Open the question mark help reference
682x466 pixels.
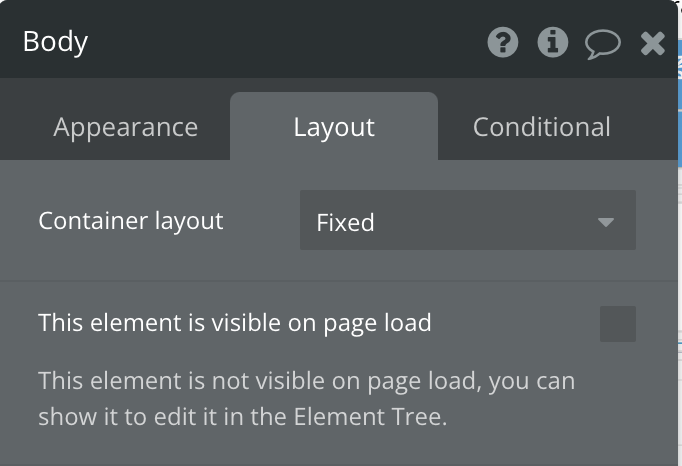click(x=503, y=42)
